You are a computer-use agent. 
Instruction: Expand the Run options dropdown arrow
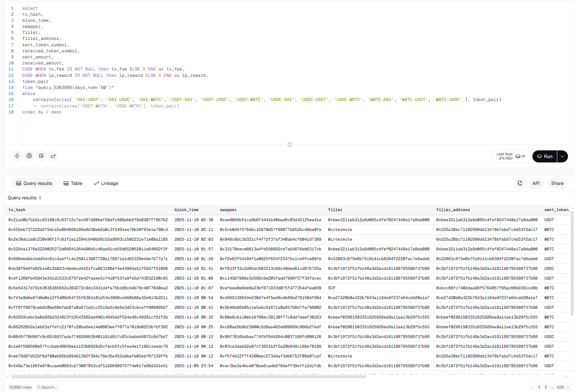click(x=563, y=156)
